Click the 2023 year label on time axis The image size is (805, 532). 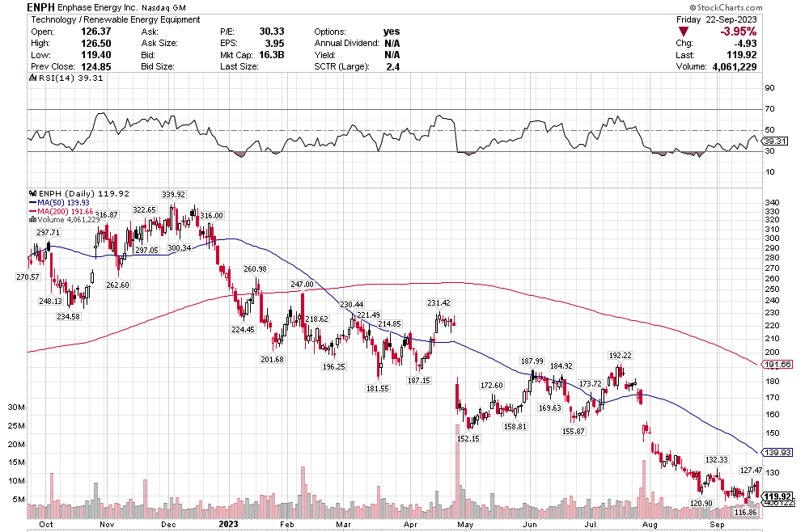tap(229, 524)
